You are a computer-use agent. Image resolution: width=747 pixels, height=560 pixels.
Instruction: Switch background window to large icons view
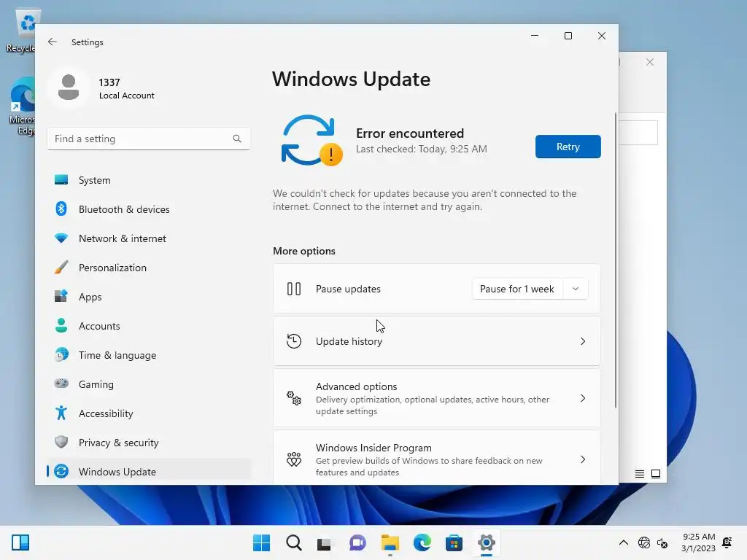click(656, 474)
